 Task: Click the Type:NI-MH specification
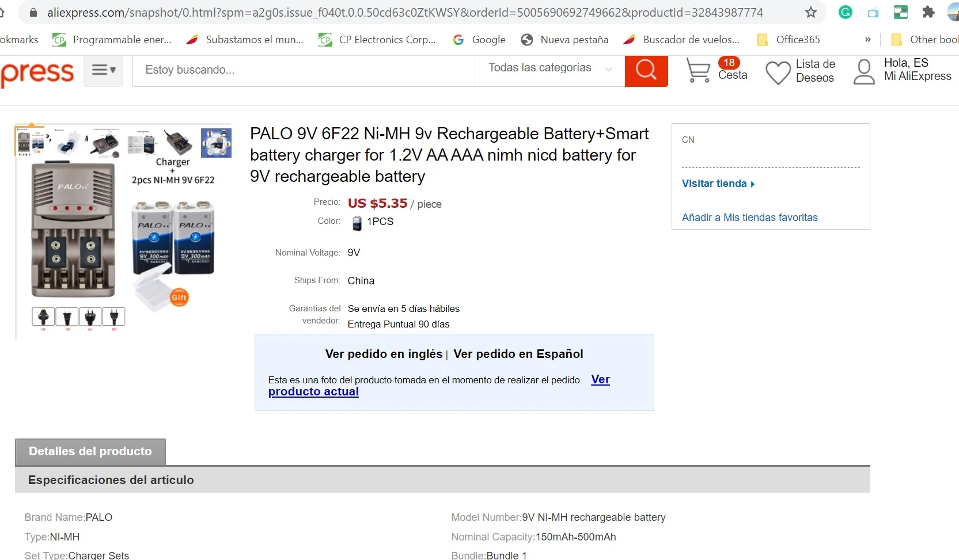click(52, 537)
